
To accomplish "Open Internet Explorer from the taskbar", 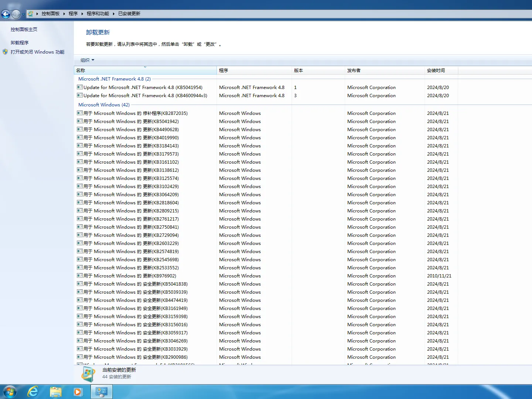I will (33, 391).
